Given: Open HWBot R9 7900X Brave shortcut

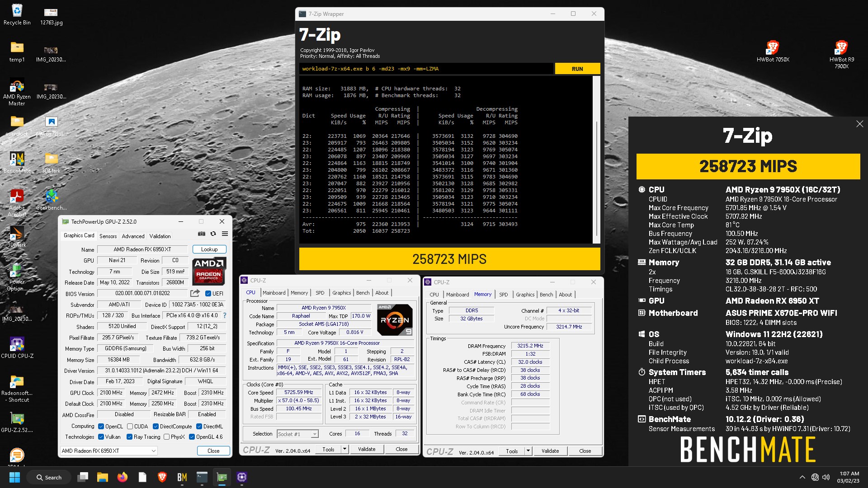Looking at the screenshot, I should [x=841, y=54].
